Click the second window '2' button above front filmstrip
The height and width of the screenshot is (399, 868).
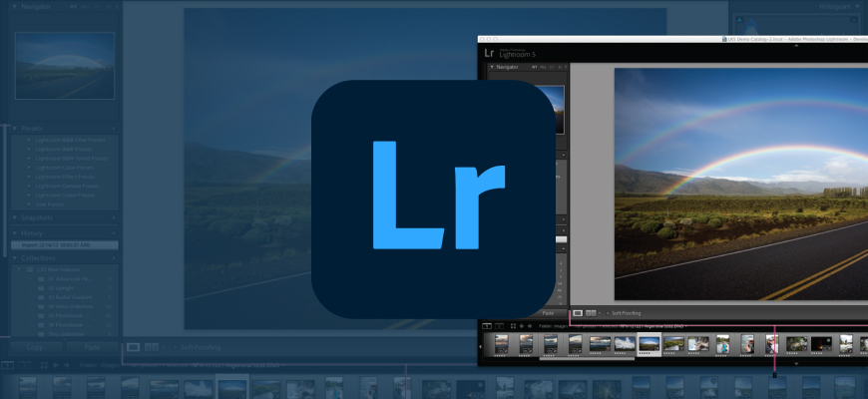pos(499,326)
